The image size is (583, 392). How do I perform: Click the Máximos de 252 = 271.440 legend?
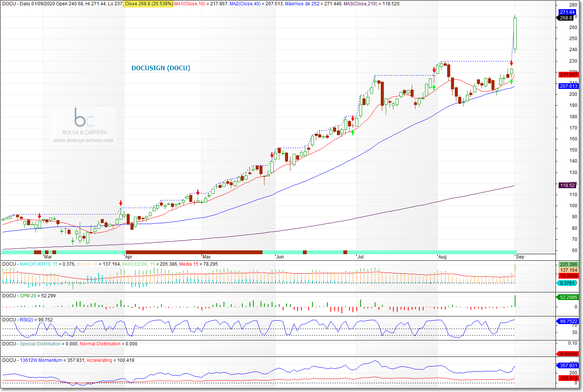click(x=314, y=4)
